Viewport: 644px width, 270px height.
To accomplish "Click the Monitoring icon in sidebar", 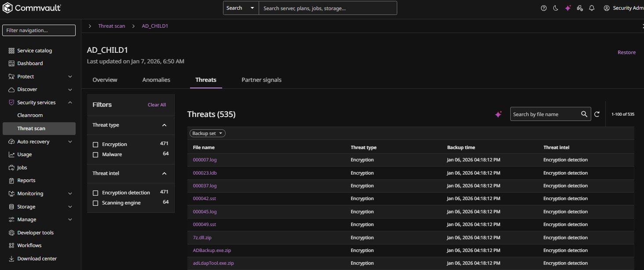I will click(11, 193).
